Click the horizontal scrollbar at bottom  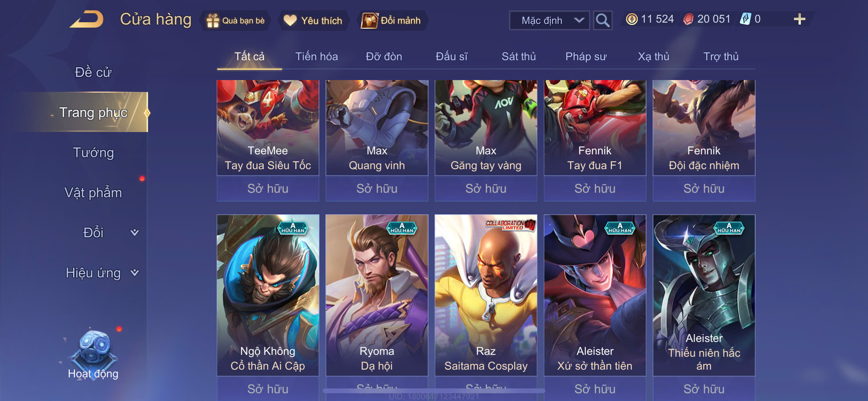point(434,391)
